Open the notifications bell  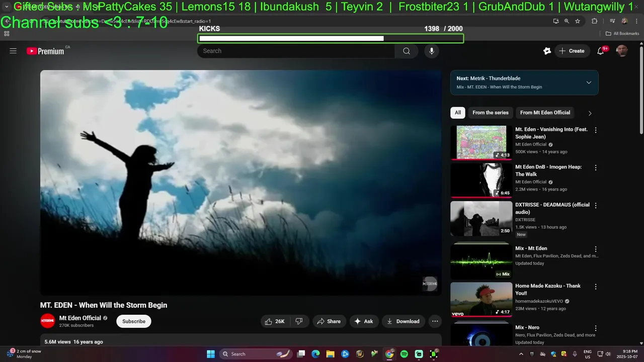[600, 51]
